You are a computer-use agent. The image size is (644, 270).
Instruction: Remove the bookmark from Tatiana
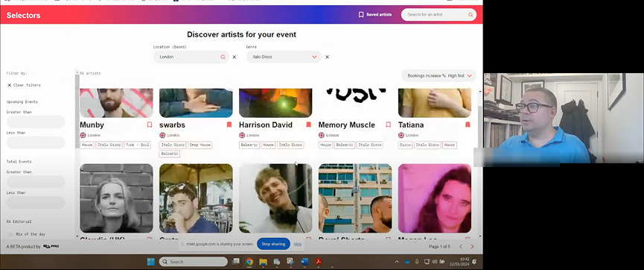(468, 125)
